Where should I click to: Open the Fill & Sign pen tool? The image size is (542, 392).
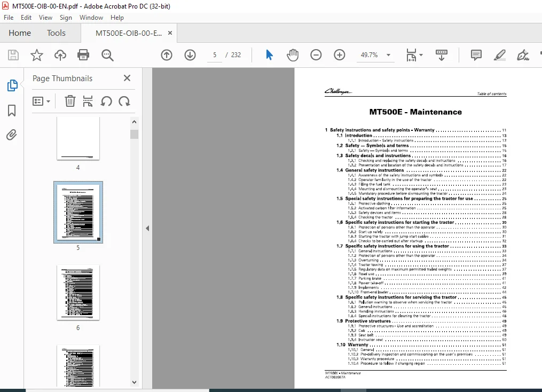point(523,55)
